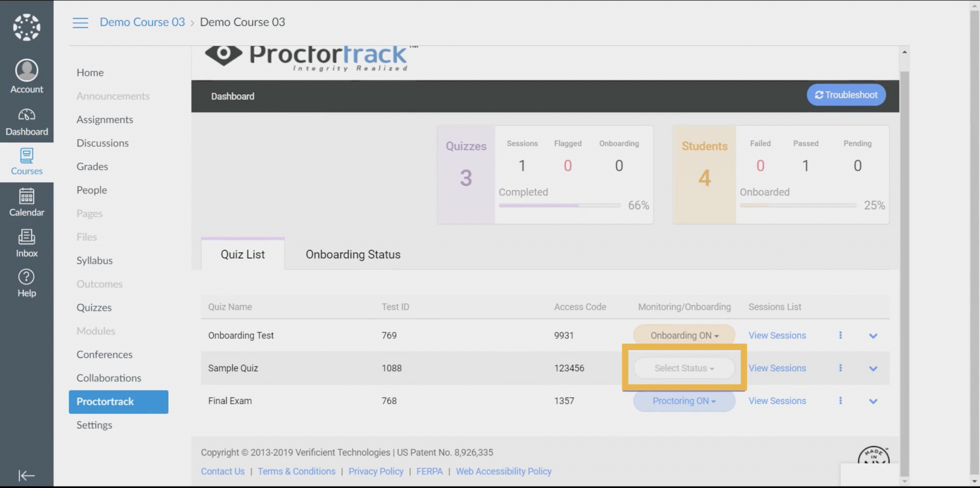Viewport: 980px width, 488px height.
Task: Switch to the Quiz List tab
Action: point(243,254)
